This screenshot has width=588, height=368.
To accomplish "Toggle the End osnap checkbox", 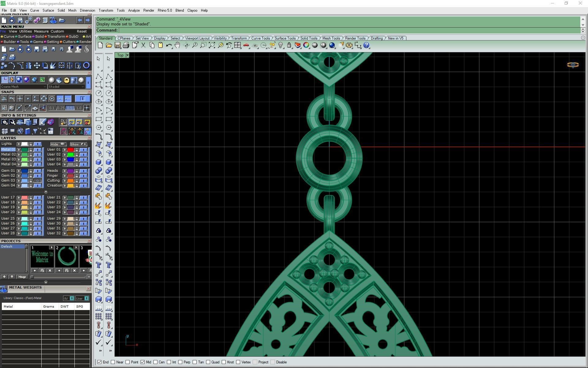I will coord(100,362).
